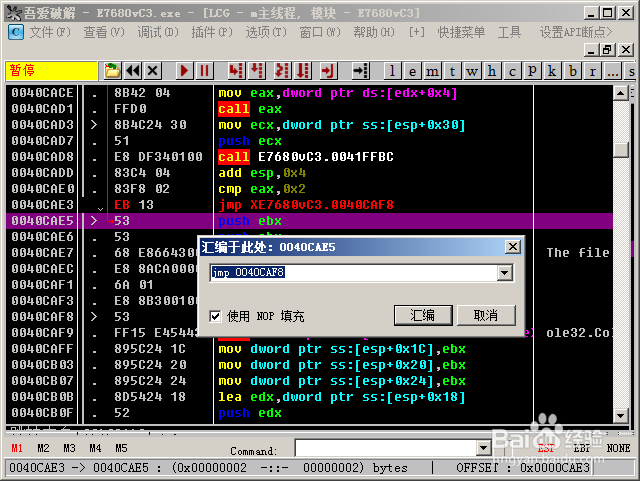Open the 快捷菜单 menu
640x481 pixels.
coord(461,32)
